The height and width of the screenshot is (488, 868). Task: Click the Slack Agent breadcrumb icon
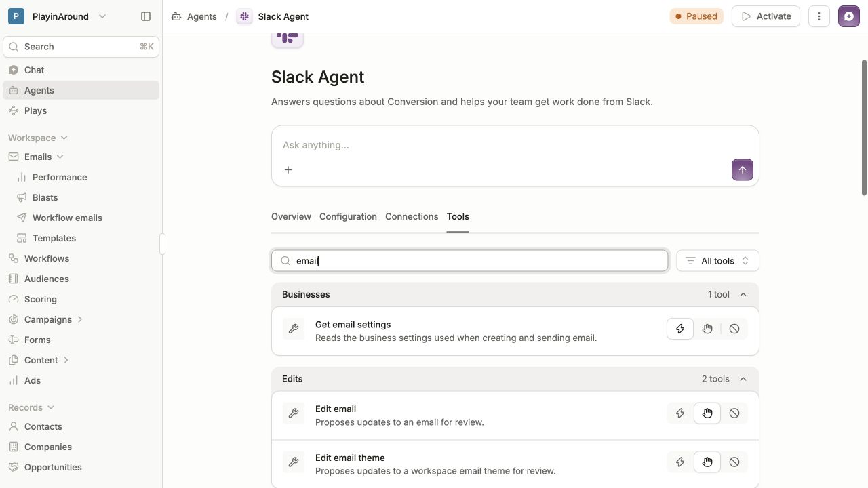[244, 16]
